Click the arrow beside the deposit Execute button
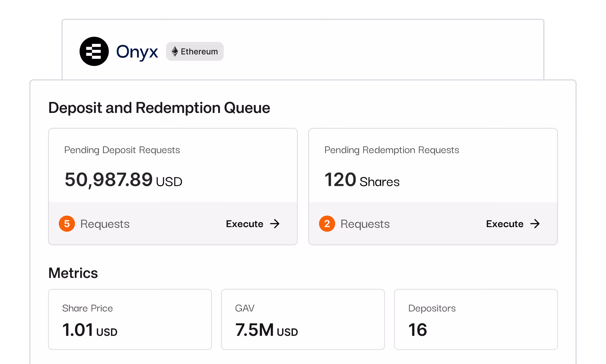Screen dimensions: 606x364 click(x=275, y=224)
